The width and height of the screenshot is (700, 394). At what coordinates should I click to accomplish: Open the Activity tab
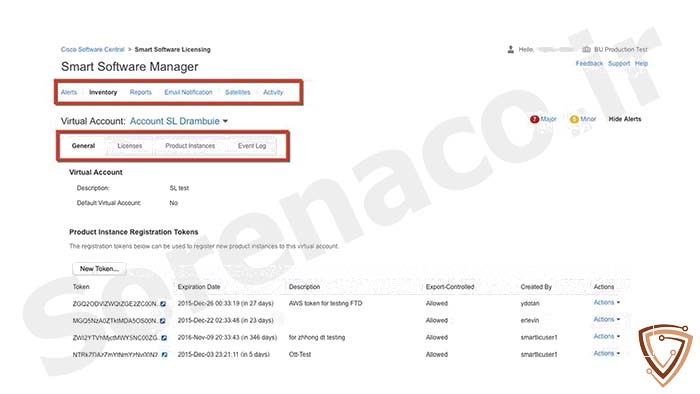[273, 92]
